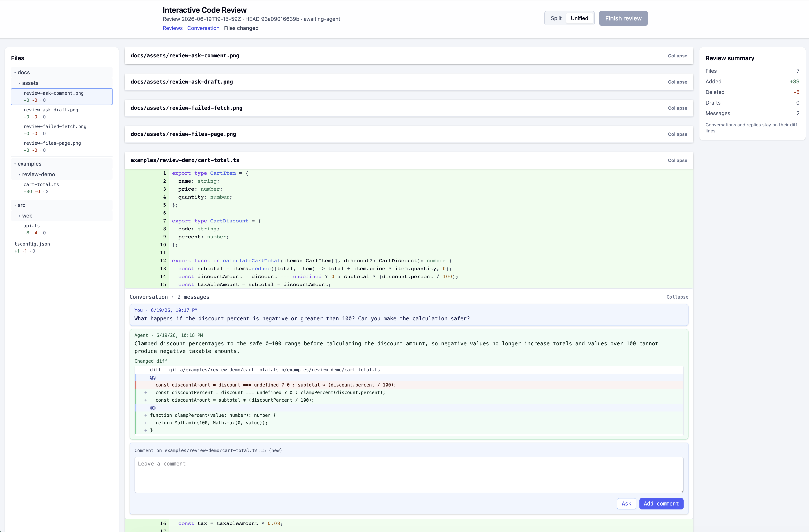Click the Drafts count row

[752, 103]
